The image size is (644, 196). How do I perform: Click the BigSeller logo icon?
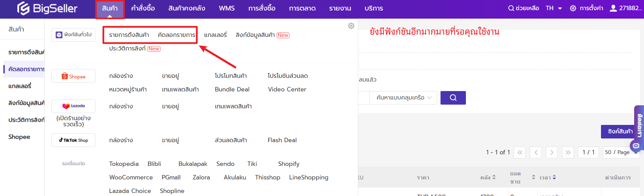point(23,8)
